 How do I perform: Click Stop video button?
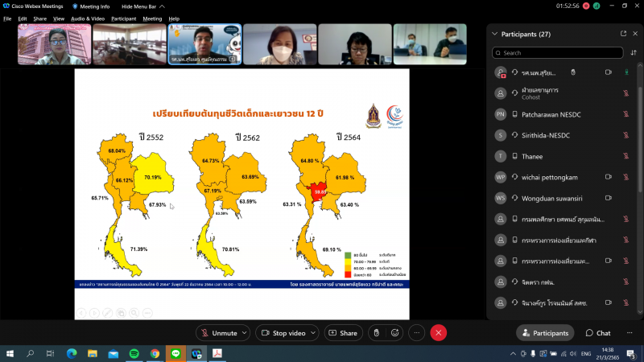point(284,333)
